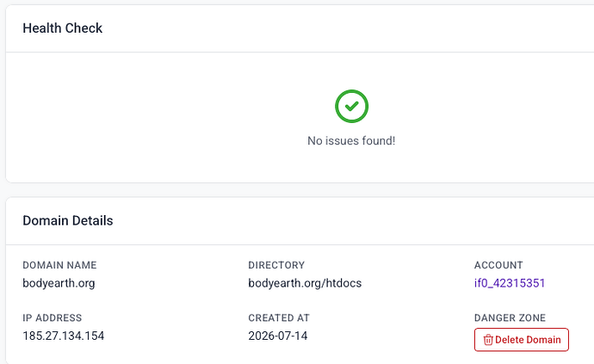
Task: Click the green checkmark health icon
Action: pyautogui.click(x=351, y=106)
